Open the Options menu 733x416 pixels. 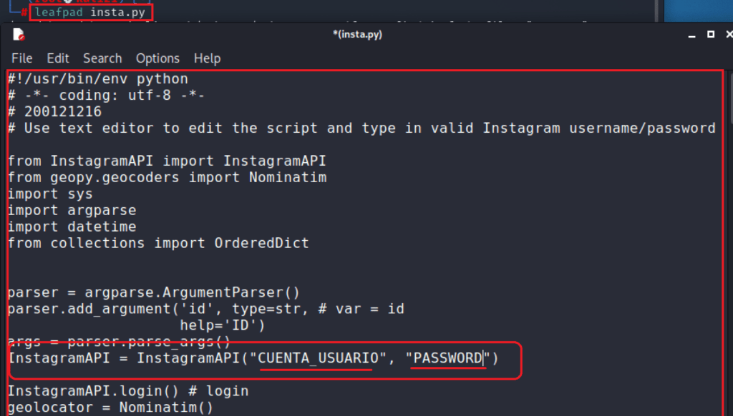(x=158, y=58)
